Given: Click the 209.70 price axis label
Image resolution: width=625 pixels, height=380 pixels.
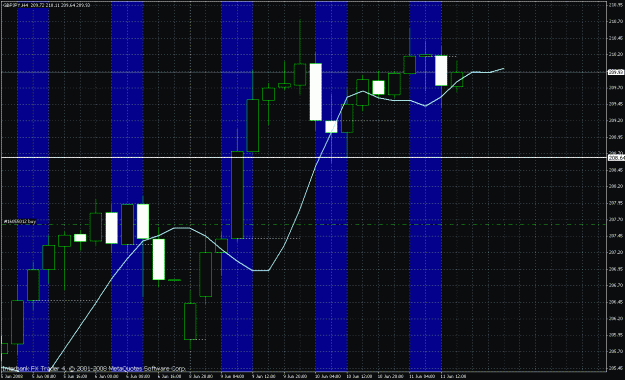Looking at the screenshot, I should click(x=616, y=87).
